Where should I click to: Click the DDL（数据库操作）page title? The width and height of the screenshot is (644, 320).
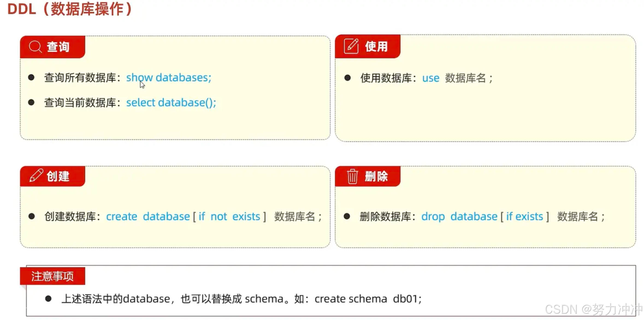[x=70, y=9]
